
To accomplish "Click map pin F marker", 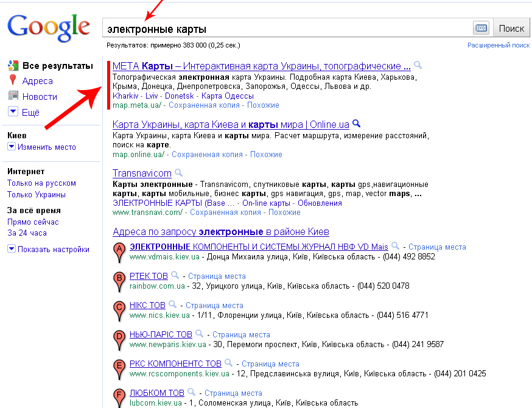I will [x=119, y=398].
